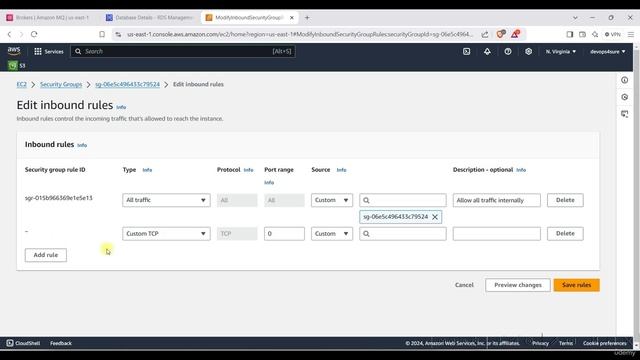Screen dimensions: 640x360
Task: Reload the browser page
Action: pyautogui.click(x=34, y=34)
